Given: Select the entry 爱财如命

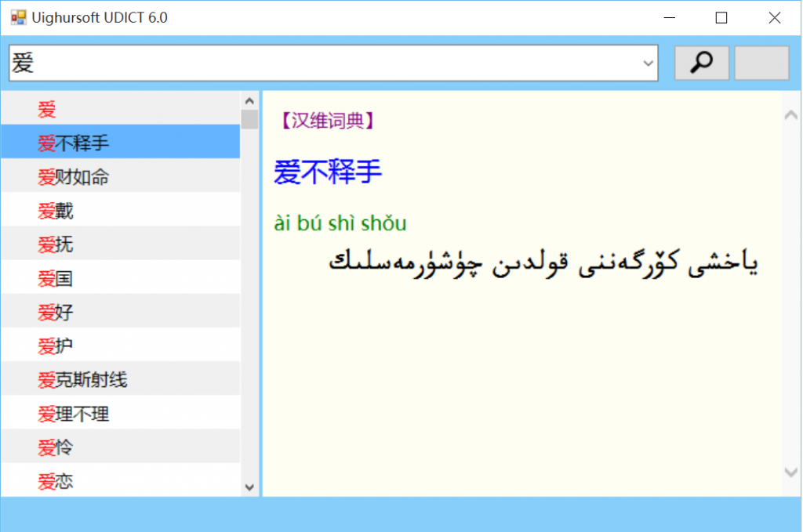Looking at the screenshot, I should (121, 176).
